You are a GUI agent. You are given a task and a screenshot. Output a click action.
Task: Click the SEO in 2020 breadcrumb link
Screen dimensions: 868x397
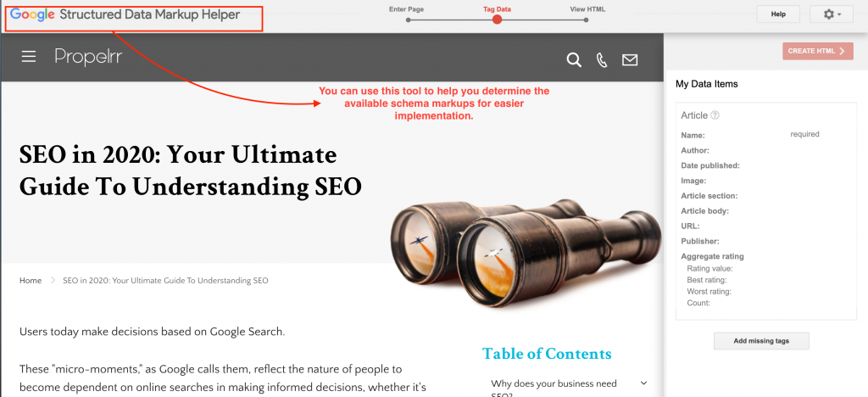tap(165, 281)
